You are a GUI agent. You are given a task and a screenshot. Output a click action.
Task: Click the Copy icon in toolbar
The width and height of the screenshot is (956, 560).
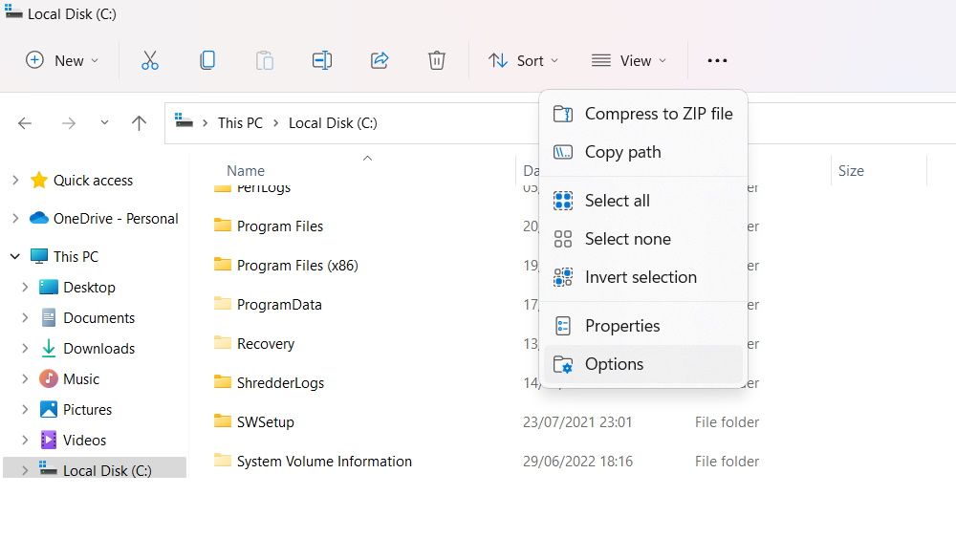click(207, 60)
